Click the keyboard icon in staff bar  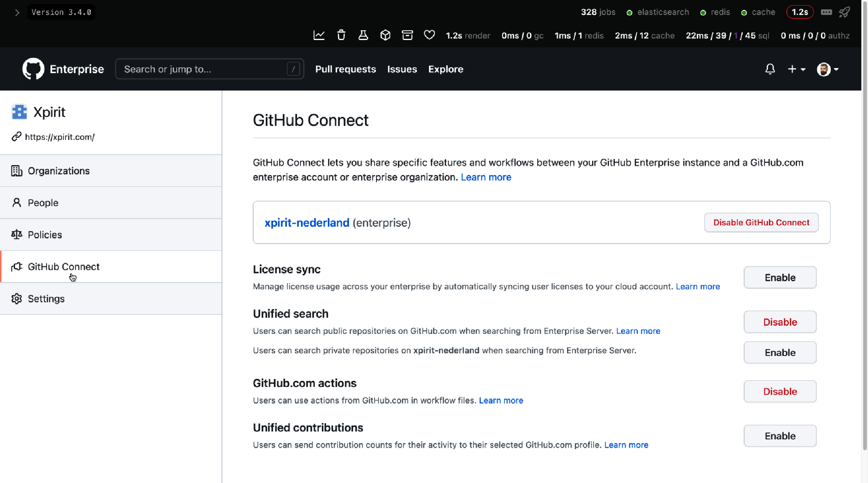click(x=826, y=12)
